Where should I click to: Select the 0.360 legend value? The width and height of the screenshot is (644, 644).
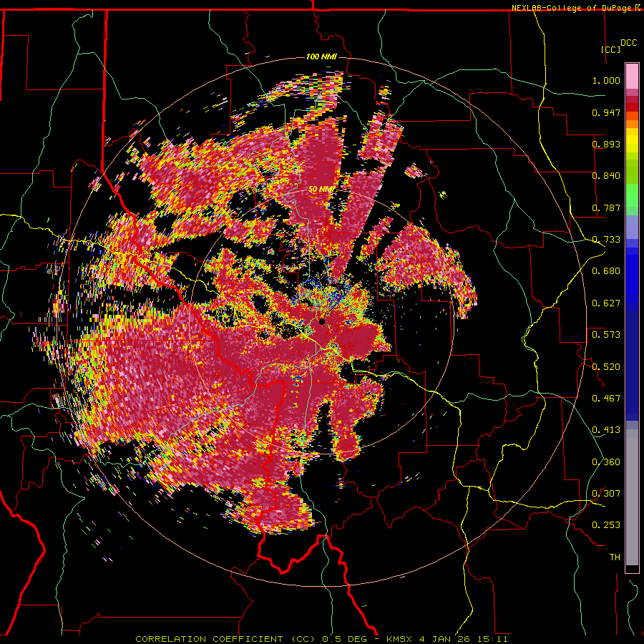(606, 462)
